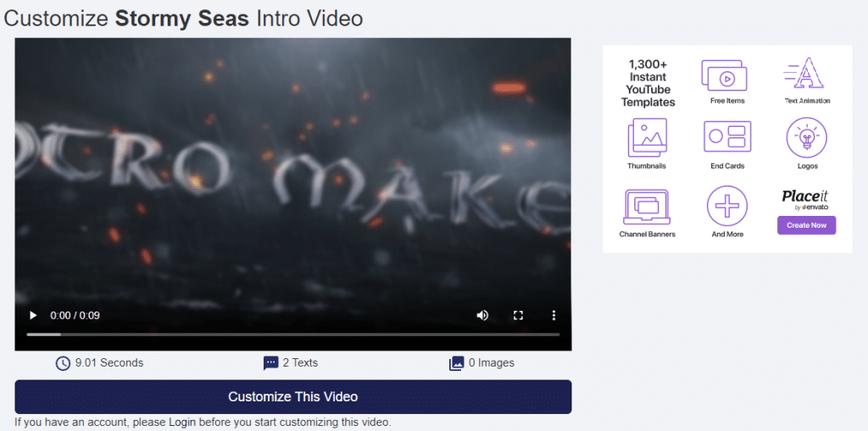The width and height of the screenshot is (868, 431).
Task: Click the 1,300+ Instant YouTube Templates text
Action: coord(648,83)
